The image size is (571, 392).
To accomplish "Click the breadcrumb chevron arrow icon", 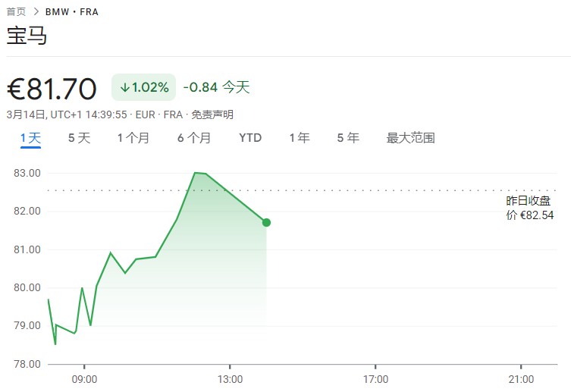I will pyautogui.click(x=36, y=11).
